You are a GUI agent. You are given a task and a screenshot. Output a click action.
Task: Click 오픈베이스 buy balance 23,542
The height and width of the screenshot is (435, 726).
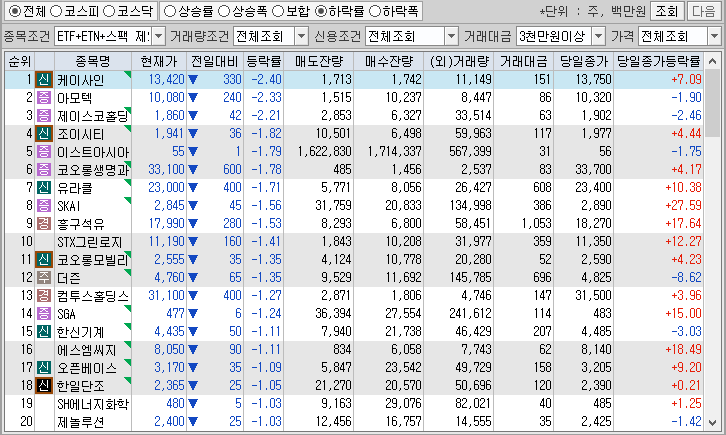point(403,367)
